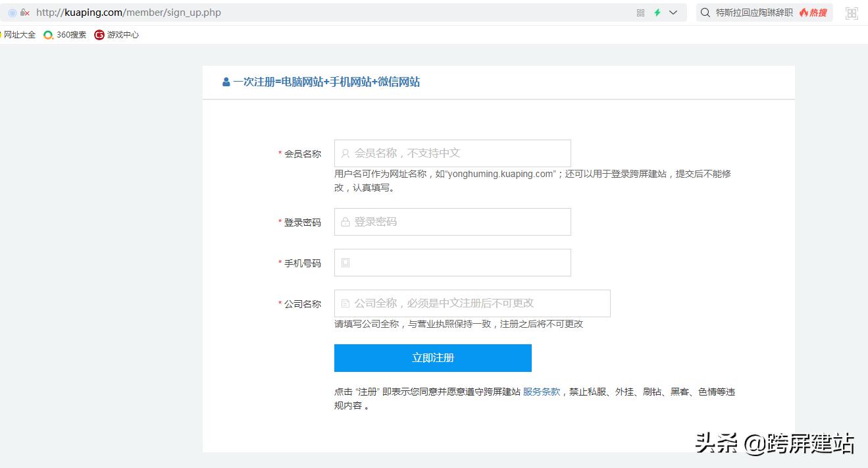Click the 会员名称 input field
The height and width of the screenshot is (468, 868).
point(453,153)
